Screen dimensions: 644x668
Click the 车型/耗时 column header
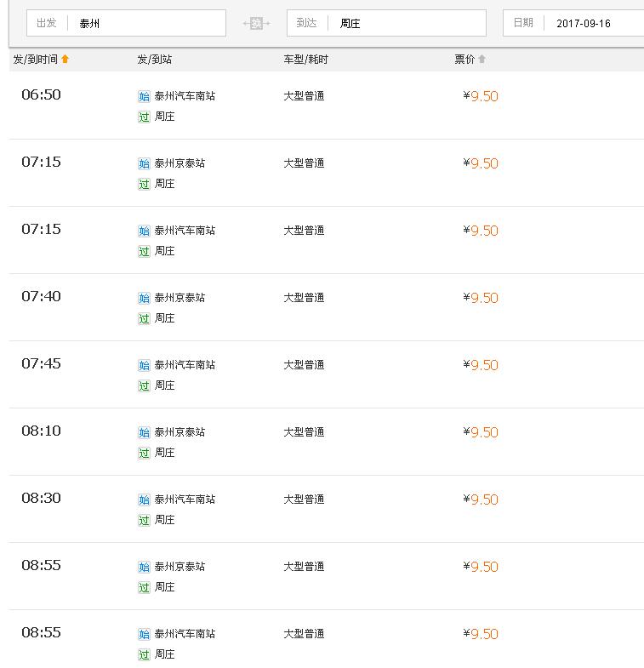(305, 60)
